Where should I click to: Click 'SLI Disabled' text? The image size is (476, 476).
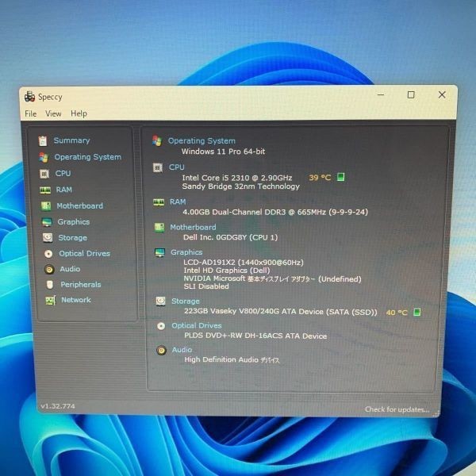click(x=206, y=286)
